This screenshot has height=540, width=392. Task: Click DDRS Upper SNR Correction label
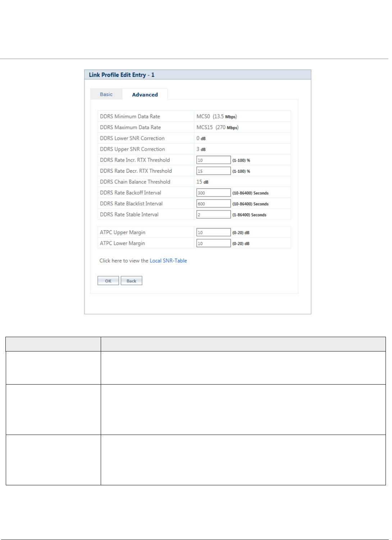pos(132,149)
